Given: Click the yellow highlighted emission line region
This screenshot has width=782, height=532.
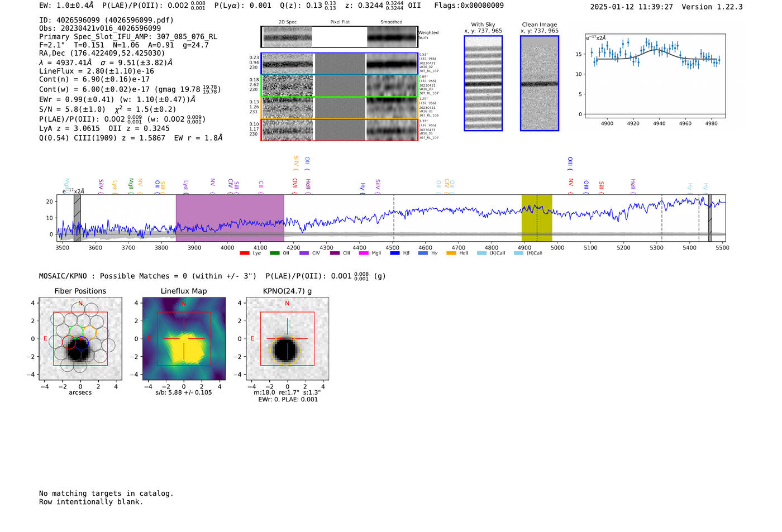Looking at the screenshot, I should (x=537, y=218).
